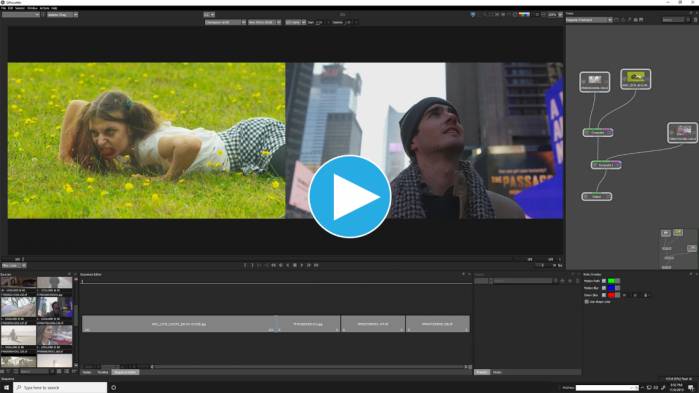Click the RGB color channels icon in viewer toolbar
699x393 pixels.
tap(524, 14)
